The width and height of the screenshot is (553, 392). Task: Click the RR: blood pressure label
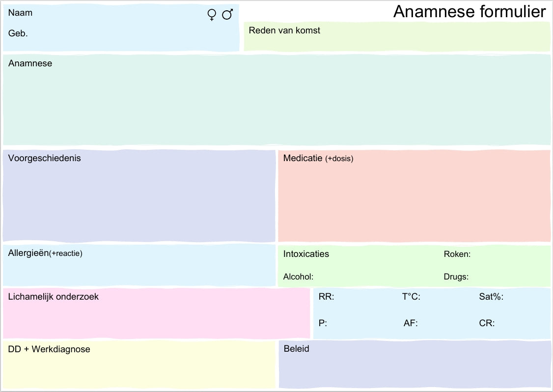326,297
